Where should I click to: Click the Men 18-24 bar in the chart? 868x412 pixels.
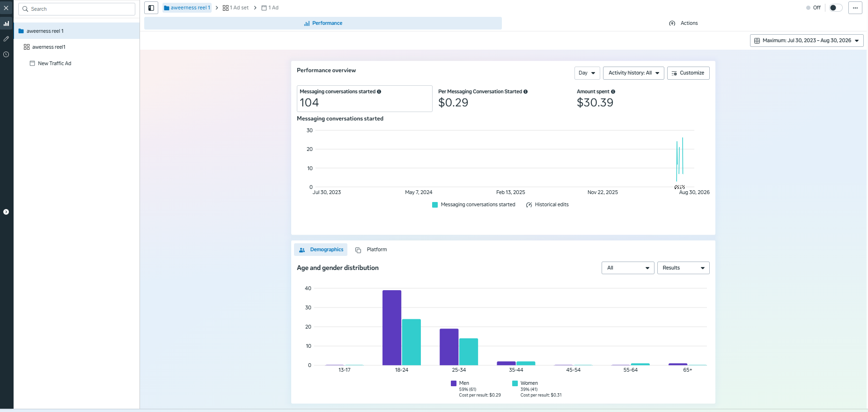point(392,328)
